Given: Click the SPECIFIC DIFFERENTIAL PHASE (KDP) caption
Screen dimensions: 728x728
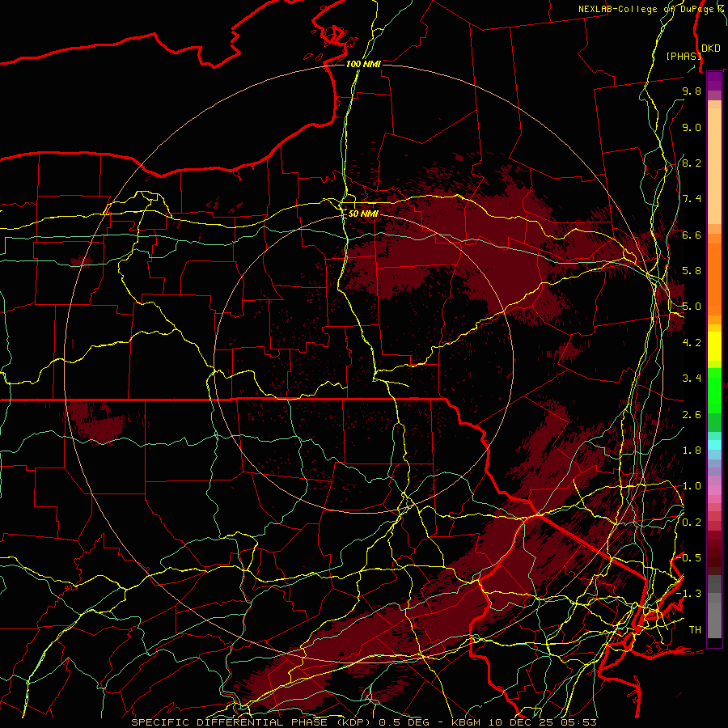Looking at the screenshot, I should 251,722.
